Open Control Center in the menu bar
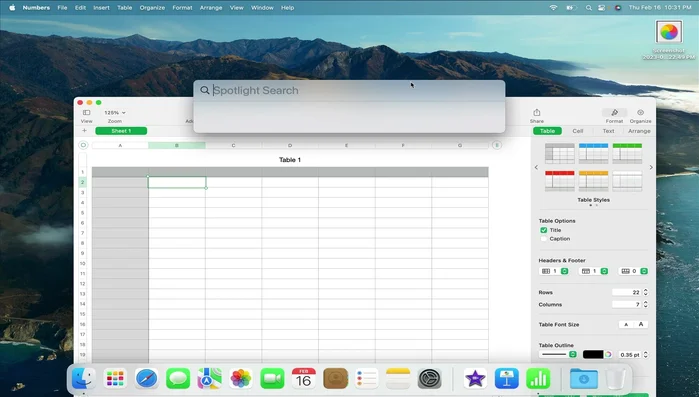Viewport: 699px width, 397px height. pyautogui.click(x=602, y=8)
